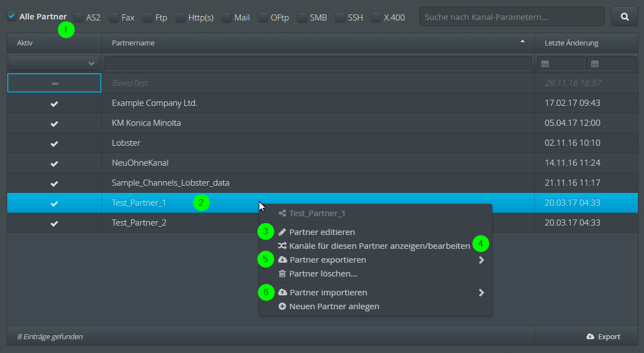Select Example Company Ltd. partner name
This screenshot has height=353, width=644.
(155, 103)
